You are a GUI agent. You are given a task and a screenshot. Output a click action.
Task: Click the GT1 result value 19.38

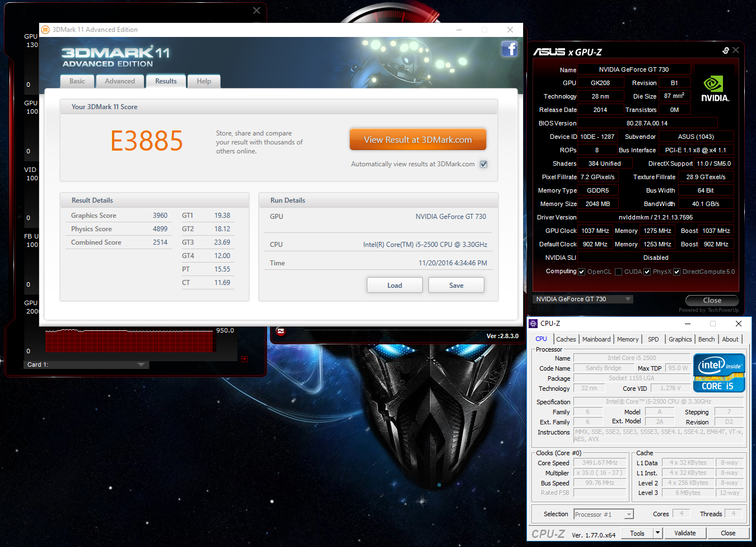(x=222, y=216)
